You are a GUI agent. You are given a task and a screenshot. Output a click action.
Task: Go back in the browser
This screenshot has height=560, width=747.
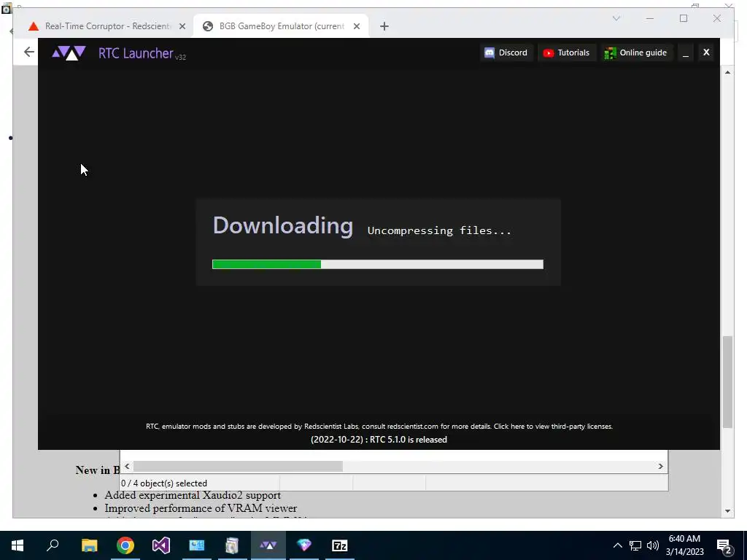coord(29,52)
